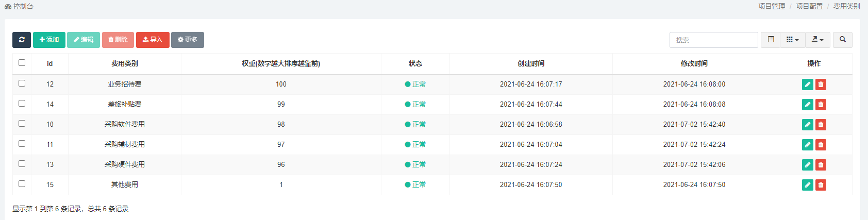
Task: Edit row 12 业务招待费 with pencil icon
Action: [808, 84]
